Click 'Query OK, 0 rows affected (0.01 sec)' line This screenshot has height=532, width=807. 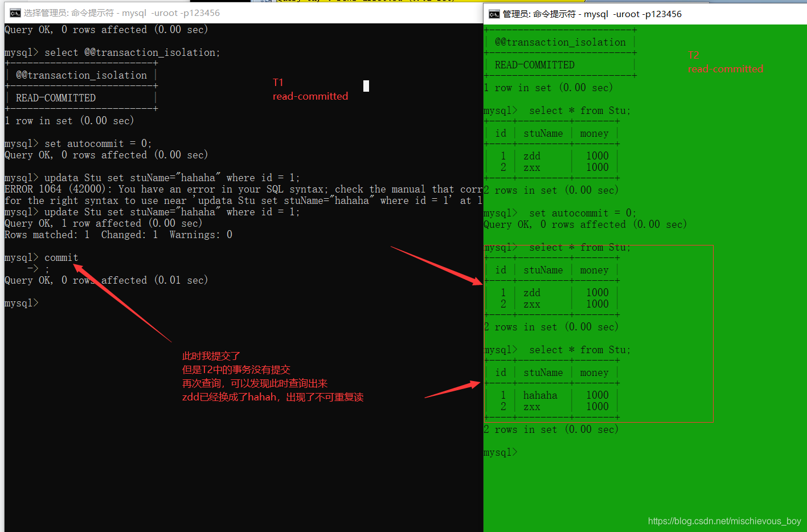pos(106,280)
